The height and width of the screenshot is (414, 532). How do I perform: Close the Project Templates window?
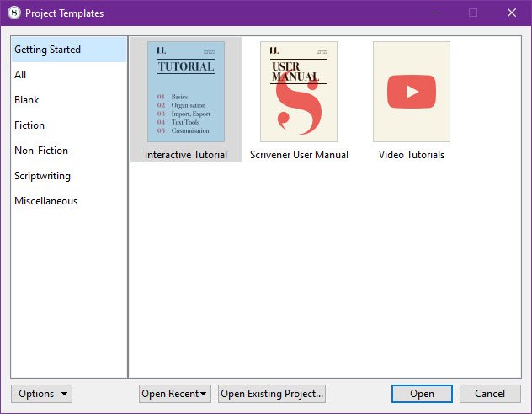point(512,13)
